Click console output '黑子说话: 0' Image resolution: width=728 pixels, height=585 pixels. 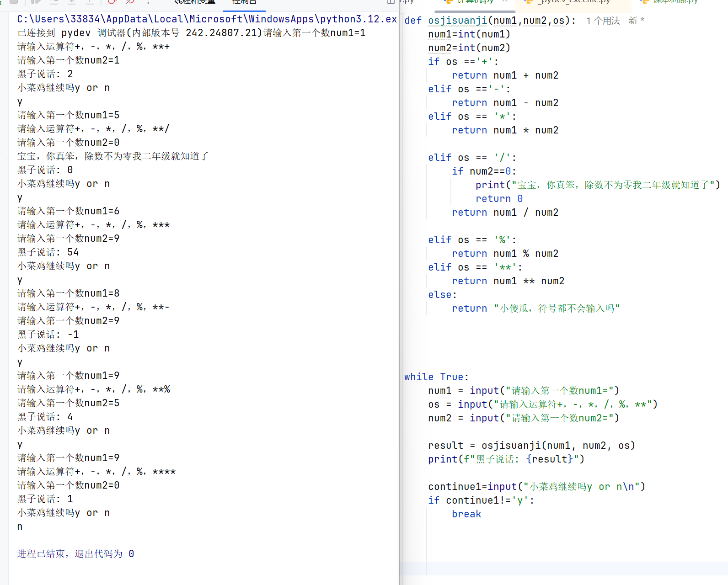pyautogui.click(x=45, y=170)
